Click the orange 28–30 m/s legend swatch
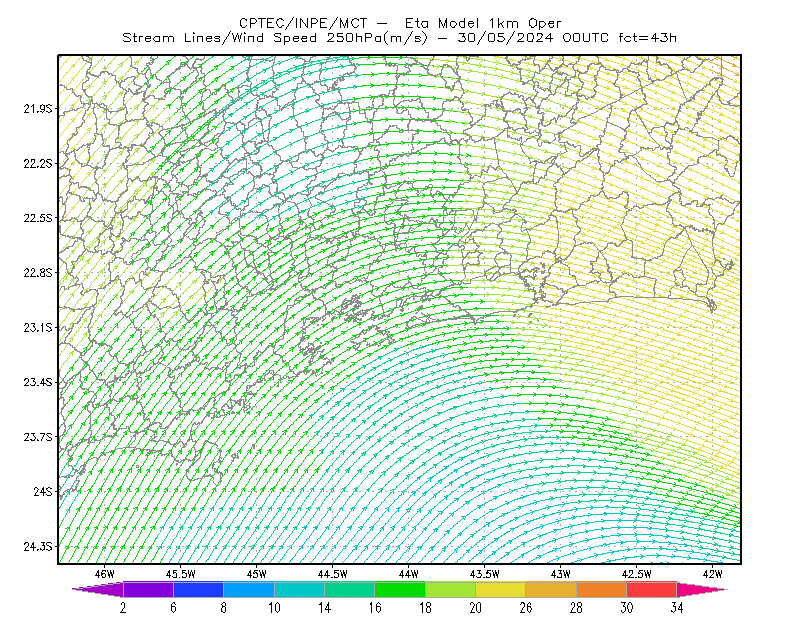800x618 pixels. click(602, 589)
